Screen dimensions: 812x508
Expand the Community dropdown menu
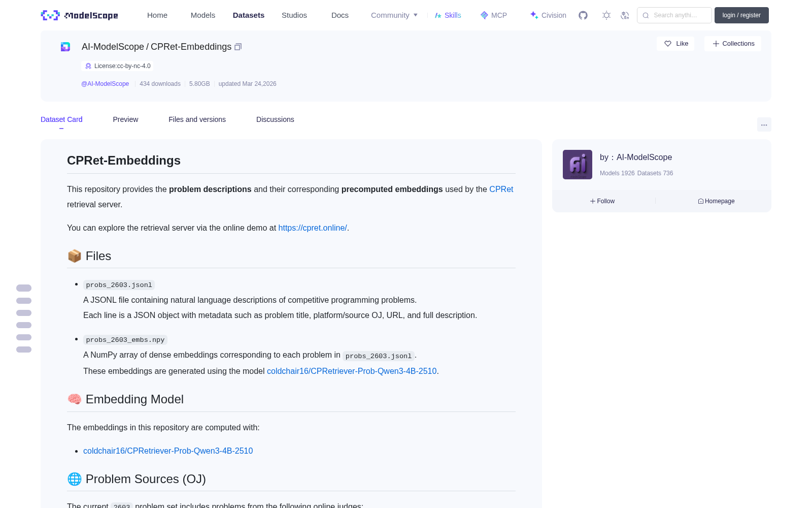pyautogui.click(x=394, y=15)
